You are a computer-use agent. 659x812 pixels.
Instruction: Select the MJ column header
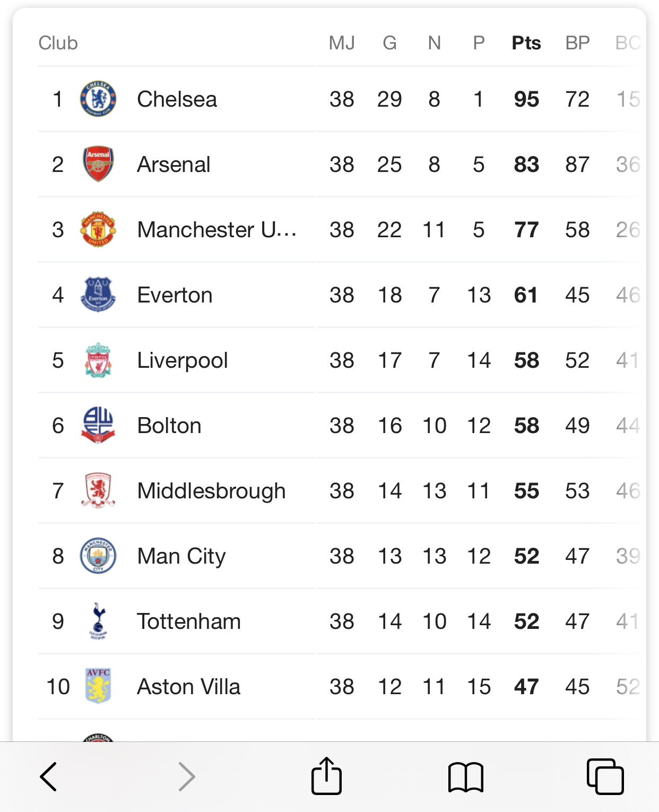click(342, 43)
